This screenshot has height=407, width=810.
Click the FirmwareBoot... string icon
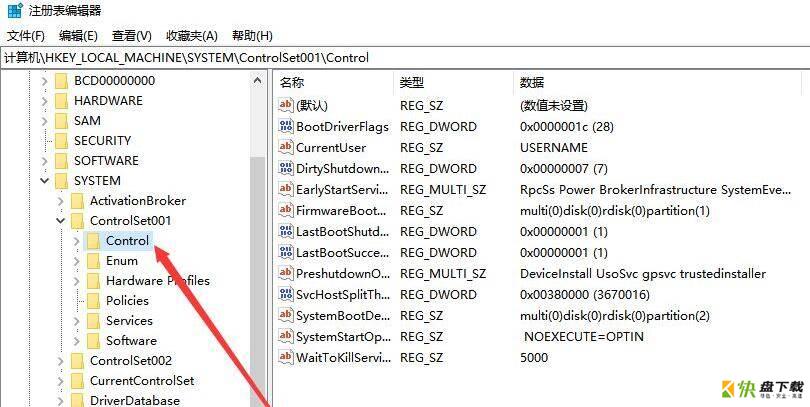[286, 210]
